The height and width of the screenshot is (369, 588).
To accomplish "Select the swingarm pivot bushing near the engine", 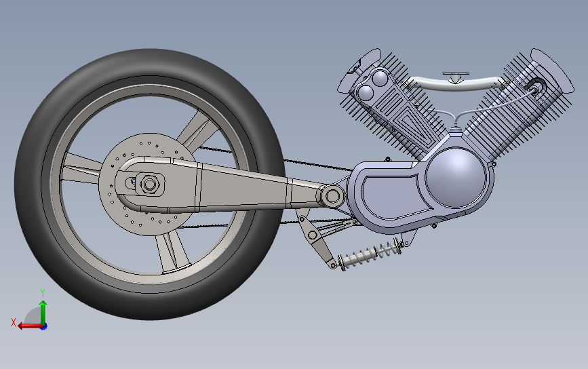I will (x=332, y=196).
